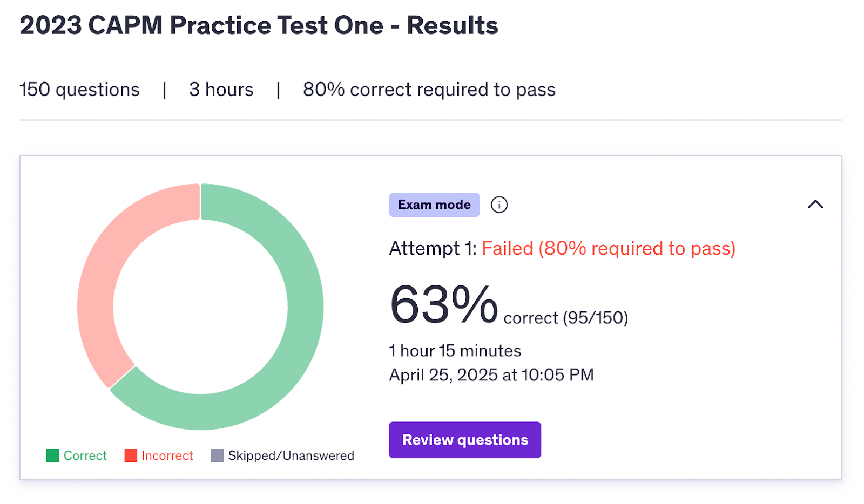864x504 pixels.
Task: Collapse the Attempt 1 results panel
Action: 815,205
